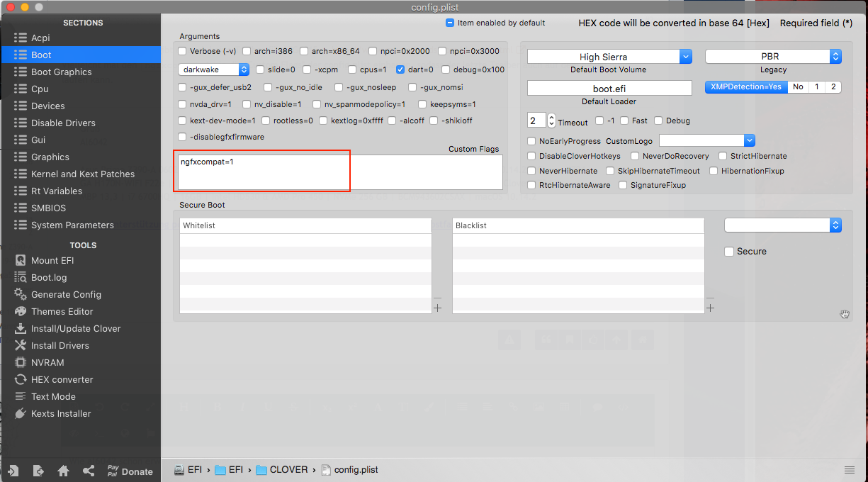This screenshot has width=868, height=482.
Task: Launch the Themes Editor
Action: (x=62, y=311)
